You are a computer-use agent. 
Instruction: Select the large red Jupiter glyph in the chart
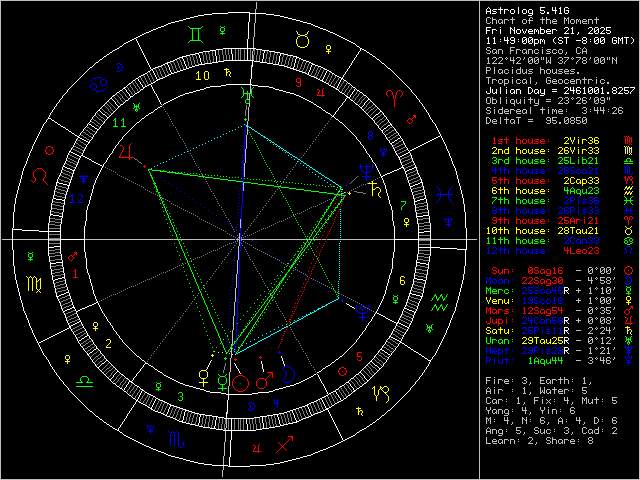tap(127, 151)
